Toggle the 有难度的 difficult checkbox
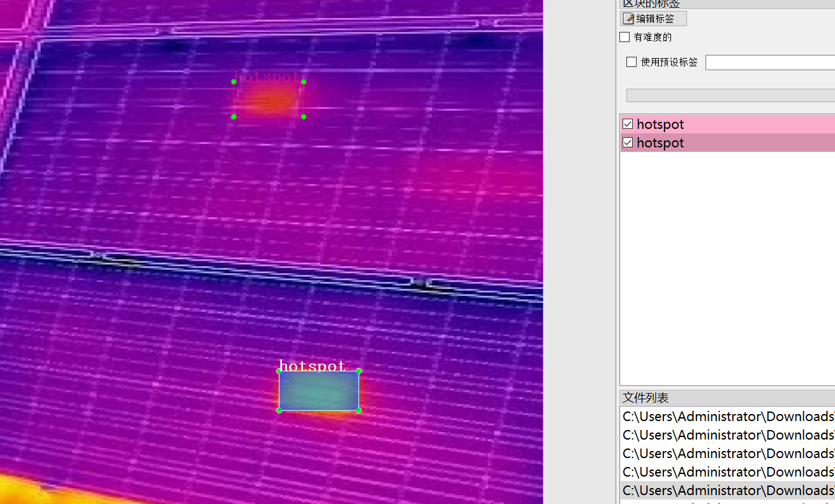The image size is (835, 504). tap(624, 37)
